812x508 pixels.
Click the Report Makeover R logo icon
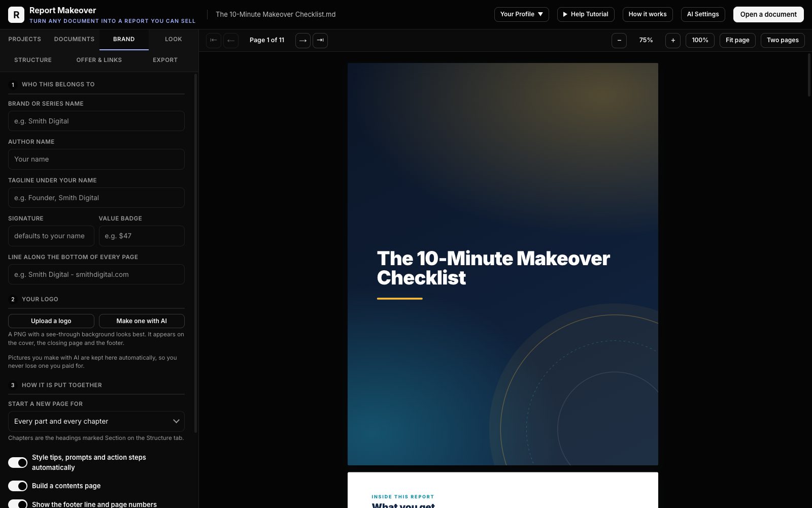[16, 15]
